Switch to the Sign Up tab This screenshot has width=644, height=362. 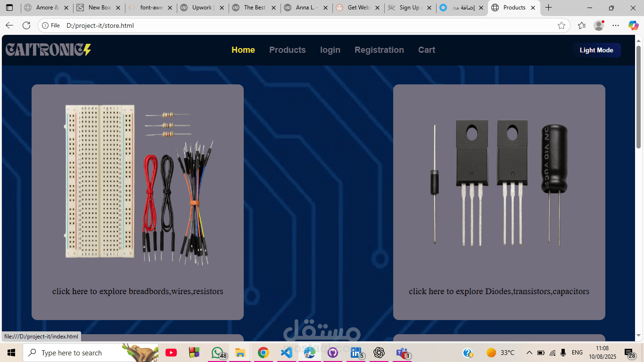[409, 8]
